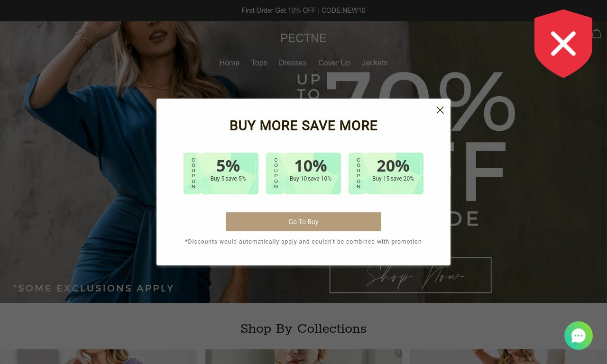The width and height of the screenshot is (607, 364).
Task: Open the shopping bag cart icon
Action: click(597, 34)
